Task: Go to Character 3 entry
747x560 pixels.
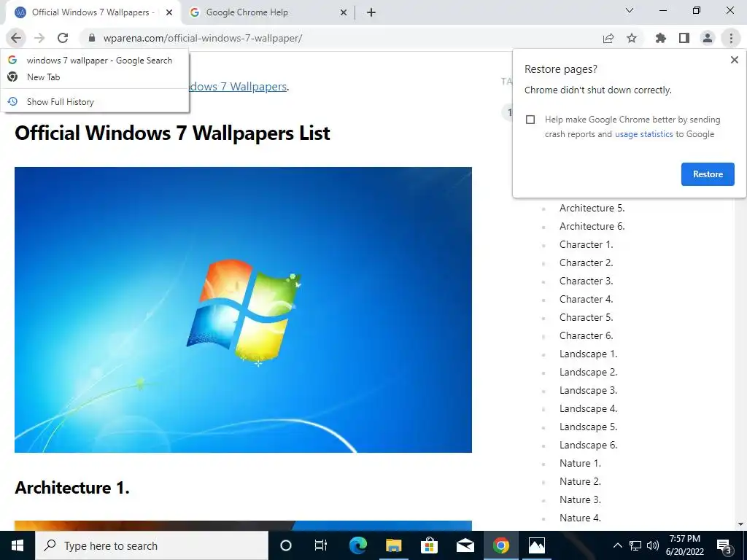Action: (x=586, y=281)
